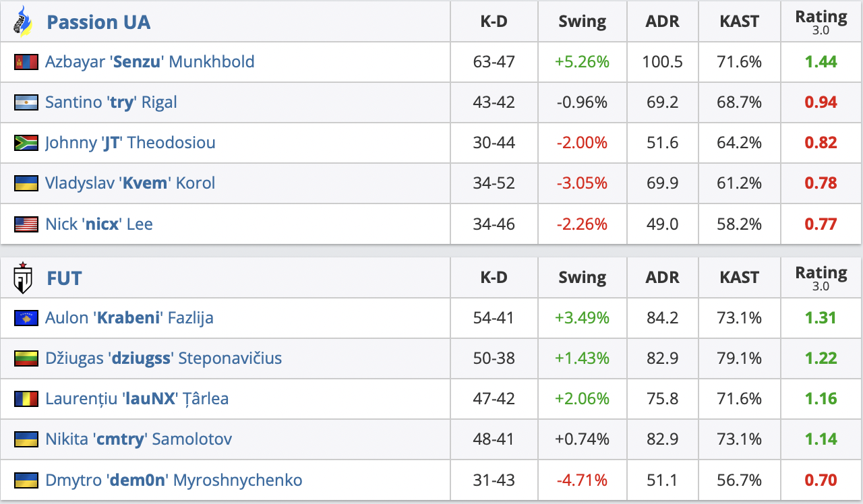Click the Romanian flag beside lauNX
The width and height of the screenshot is (863, 504).
tap(25, 399)
